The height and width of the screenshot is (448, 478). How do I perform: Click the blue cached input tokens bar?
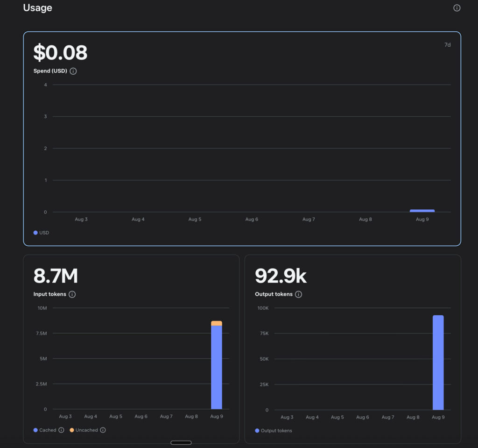coord(217,367)
